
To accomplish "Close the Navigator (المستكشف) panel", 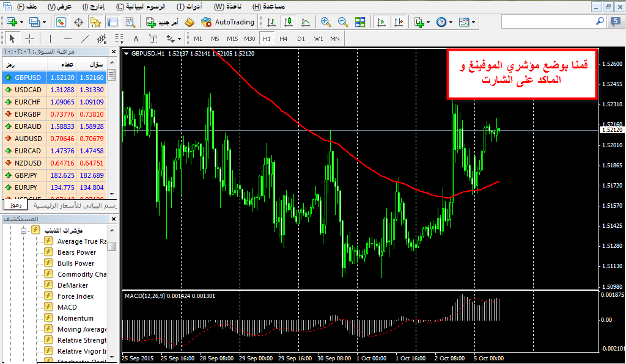I will click(113, 219).
